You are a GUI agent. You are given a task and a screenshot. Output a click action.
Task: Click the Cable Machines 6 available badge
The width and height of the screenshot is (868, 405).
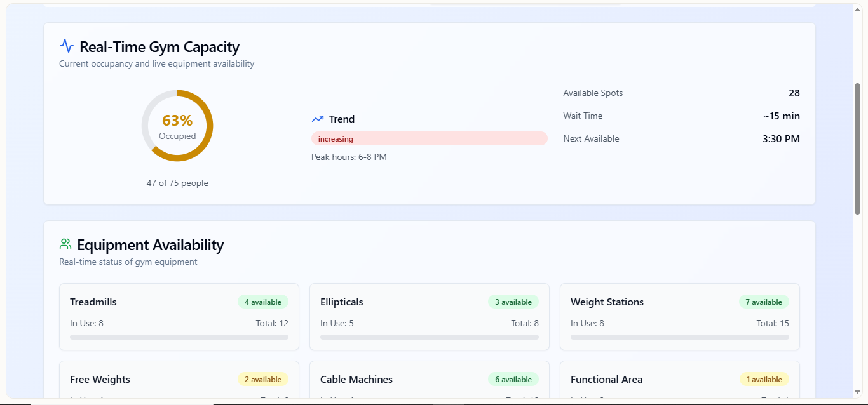[513, 380]
